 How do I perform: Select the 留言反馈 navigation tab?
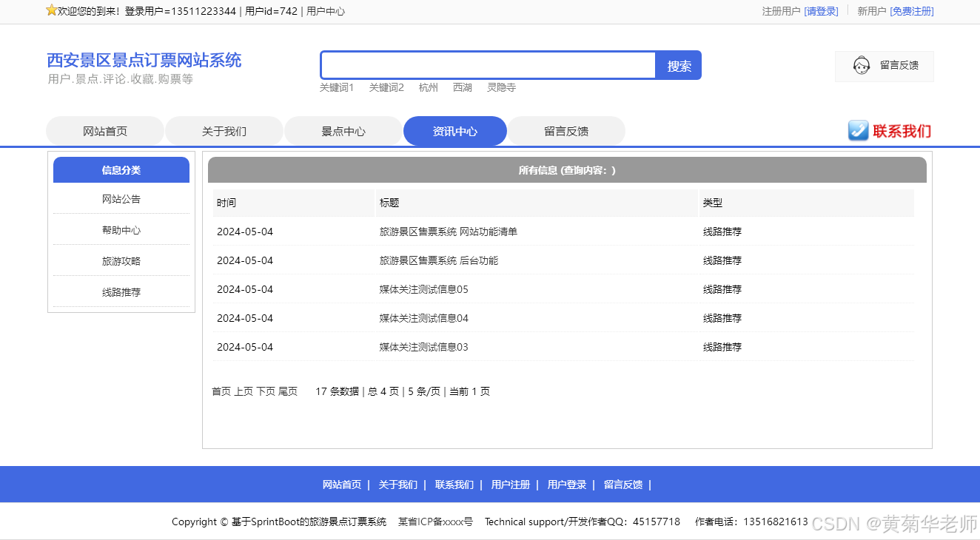[x=566, y=130]
